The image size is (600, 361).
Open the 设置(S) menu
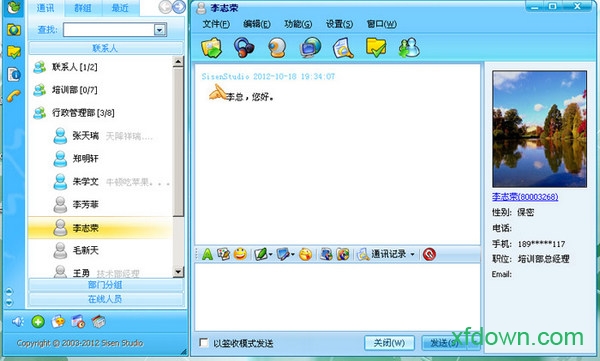339,24
